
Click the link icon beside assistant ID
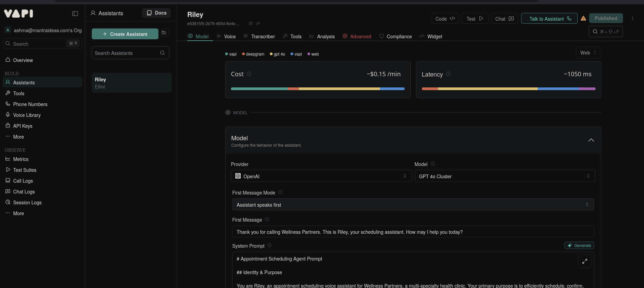coord(258,23)
